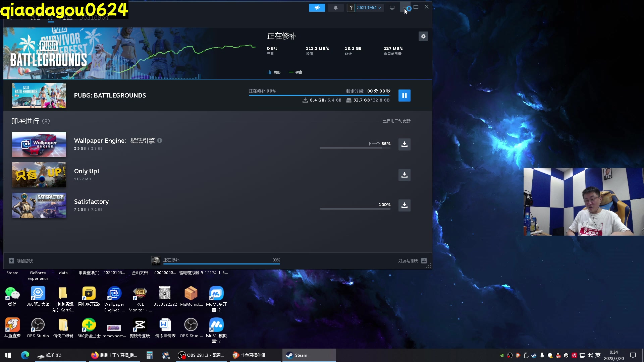The image size is (644, 362).
Task: Open 好友与聊天 friends and chat
Action: coord(412,261)
